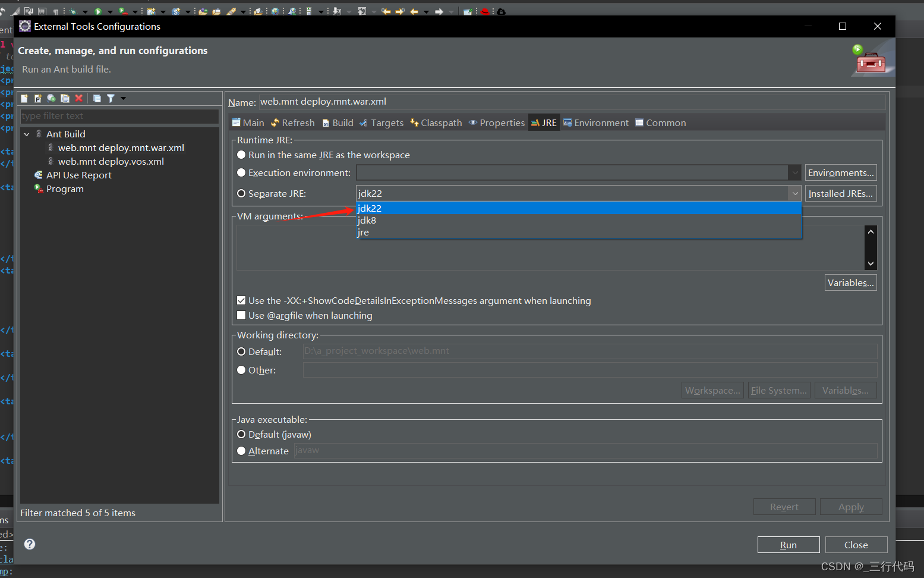
Task: Switch to the Main tab
Action: pos(248,122)
